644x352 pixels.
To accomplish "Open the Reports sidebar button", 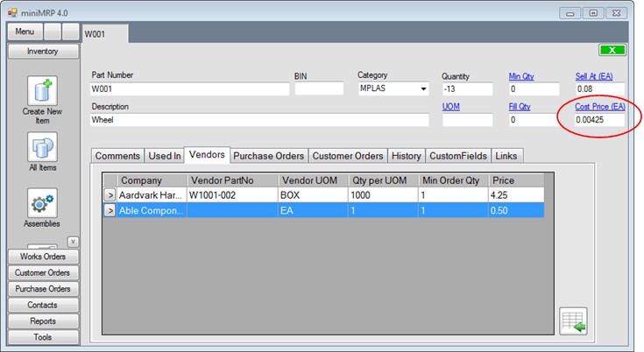I will pyautogui.click(x=42, y=321).
